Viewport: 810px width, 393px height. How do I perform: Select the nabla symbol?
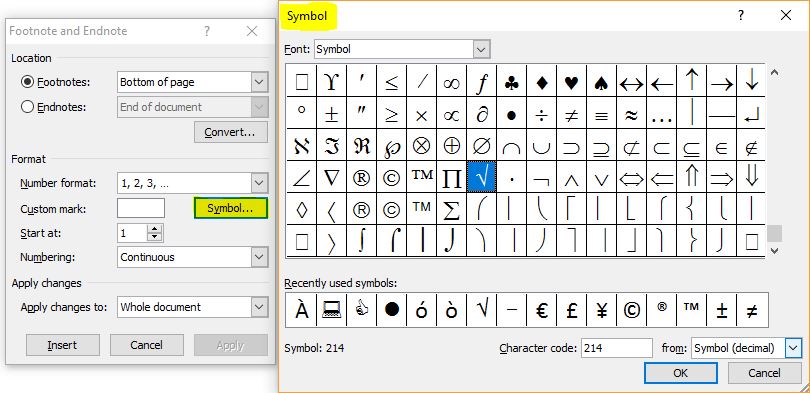coord(332,177)
